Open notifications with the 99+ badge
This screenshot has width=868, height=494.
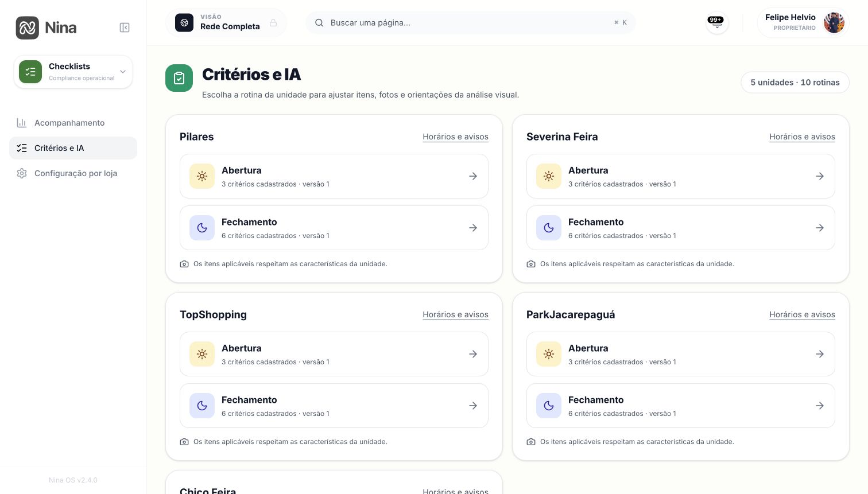tap(717, 23)
